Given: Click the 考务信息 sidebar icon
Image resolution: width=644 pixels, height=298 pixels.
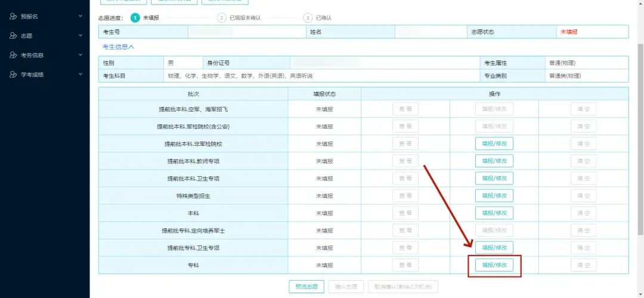Looking at the screenshot, I should point(13,55).
